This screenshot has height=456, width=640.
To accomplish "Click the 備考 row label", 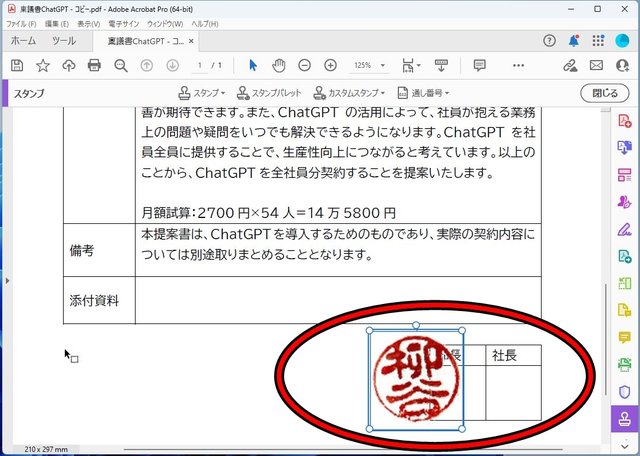I will click(82, 250).
